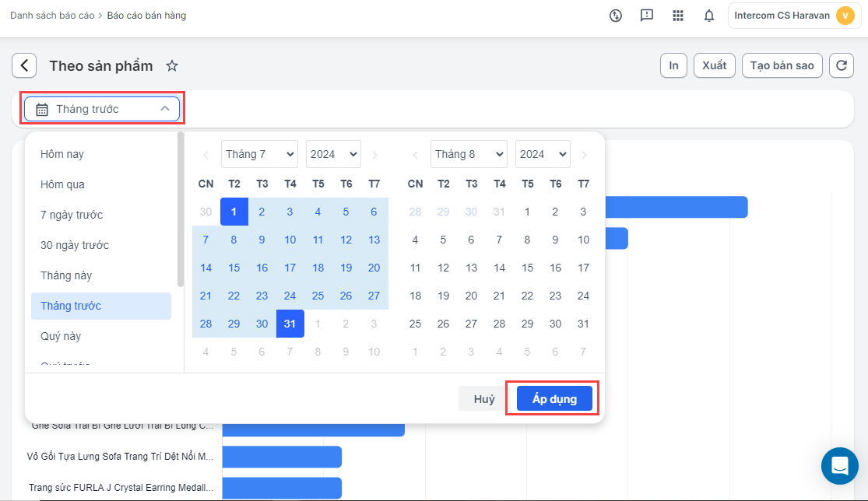Open the feedback message icon
Image resolution: width=868 pixels, height=501 pixels.
click(x=647, y=16)
